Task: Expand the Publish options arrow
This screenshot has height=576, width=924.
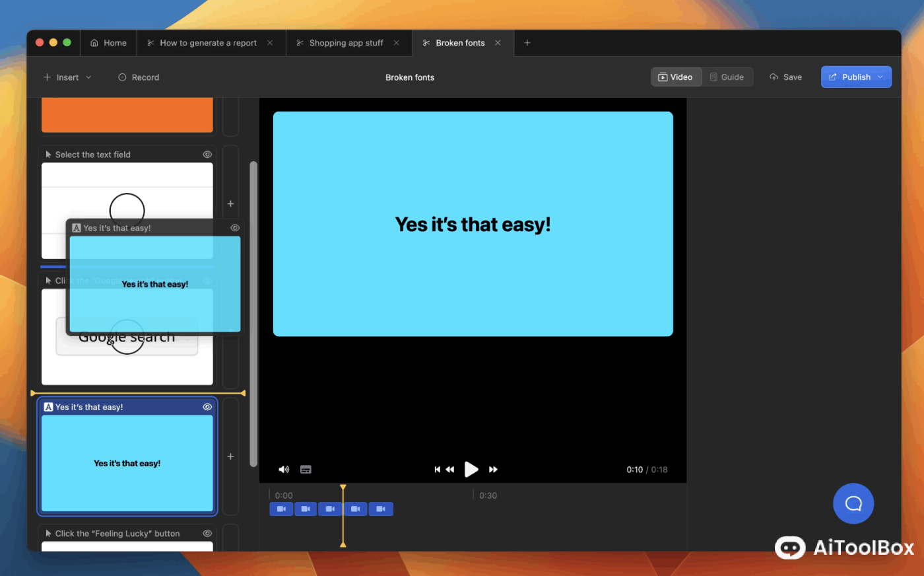Action: click(880, 77)
